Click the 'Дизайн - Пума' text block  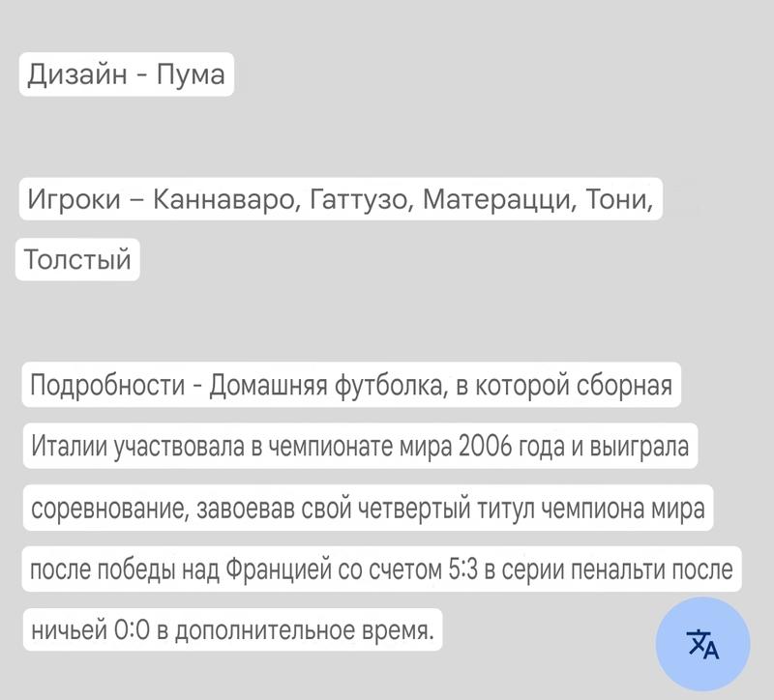(x=127, y=74)
